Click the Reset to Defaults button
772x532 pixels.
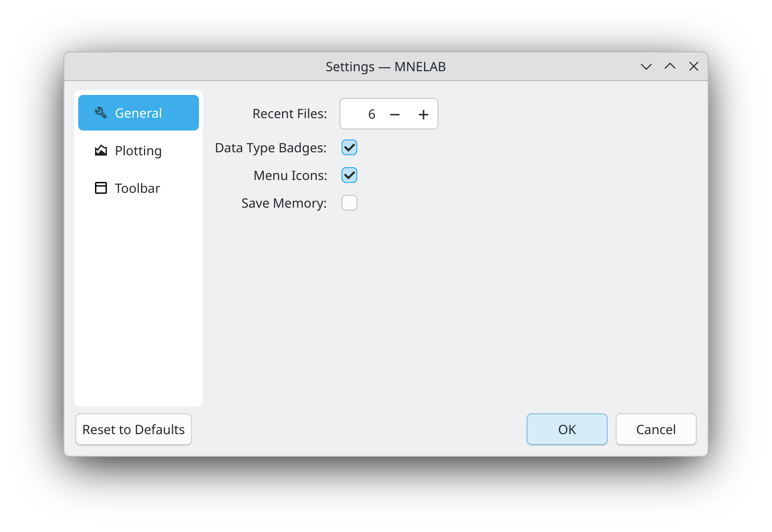pyautogui.click(x=134, y=429)
